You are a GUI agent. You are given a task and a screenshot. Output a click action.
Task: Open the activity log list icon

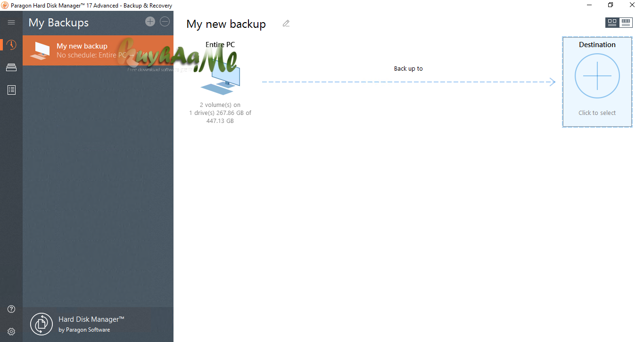coord(11,90)
